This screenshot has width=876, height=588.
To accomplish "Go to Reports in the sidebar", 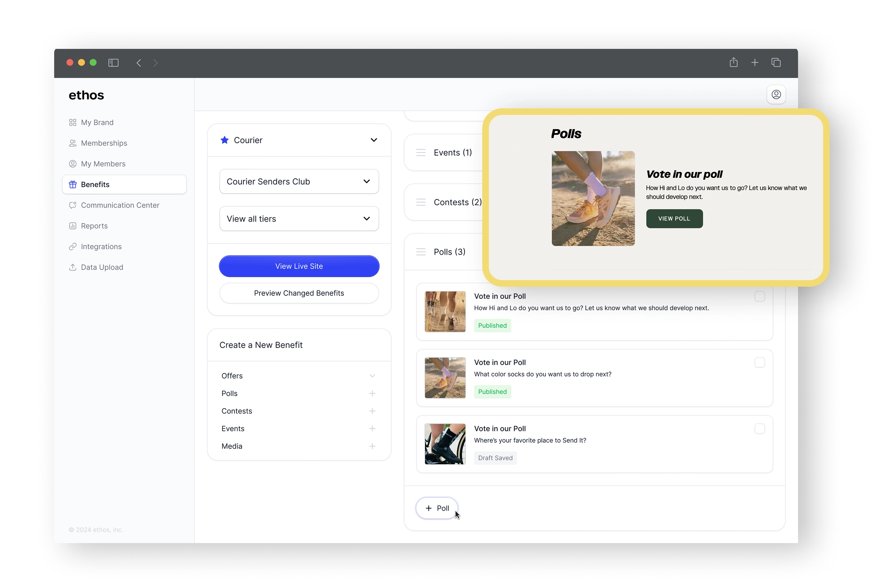I will coord(94,226).
